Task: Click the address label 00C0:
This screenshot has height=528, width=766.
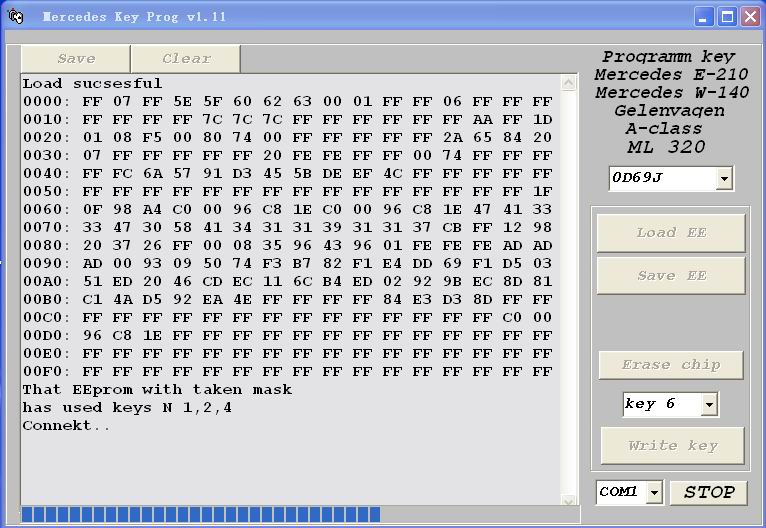Action: click(x=46, y=317)
